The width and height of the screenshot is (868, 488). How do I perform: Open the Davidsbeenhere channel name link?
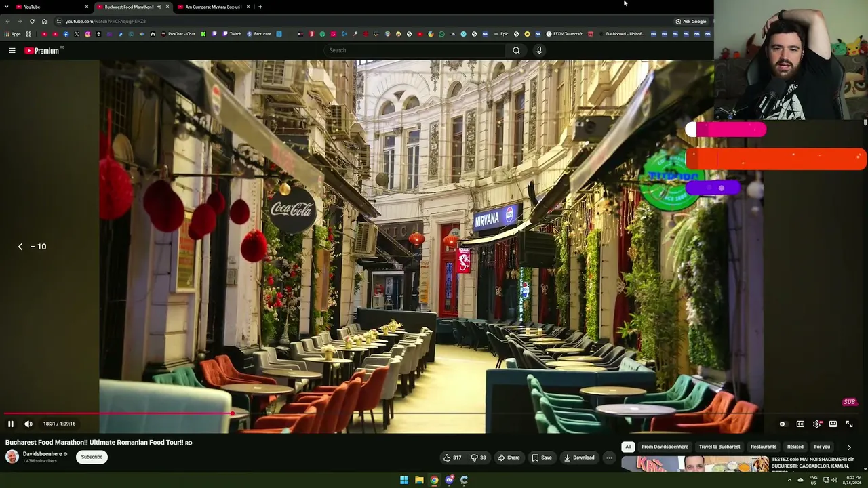click(43, 454)
